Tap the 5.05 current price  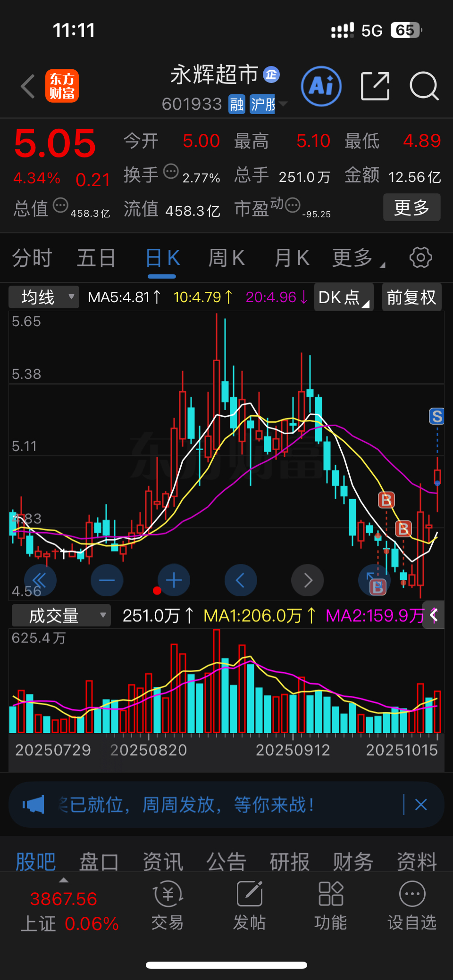(55, 143)
